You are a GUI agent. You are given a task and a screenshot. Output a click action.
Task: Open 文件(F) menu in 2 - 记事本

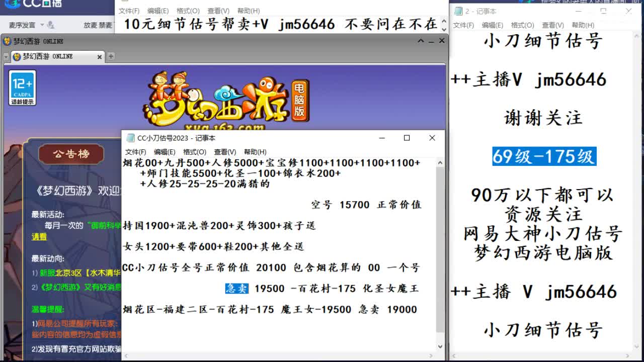tap(463, 25)
